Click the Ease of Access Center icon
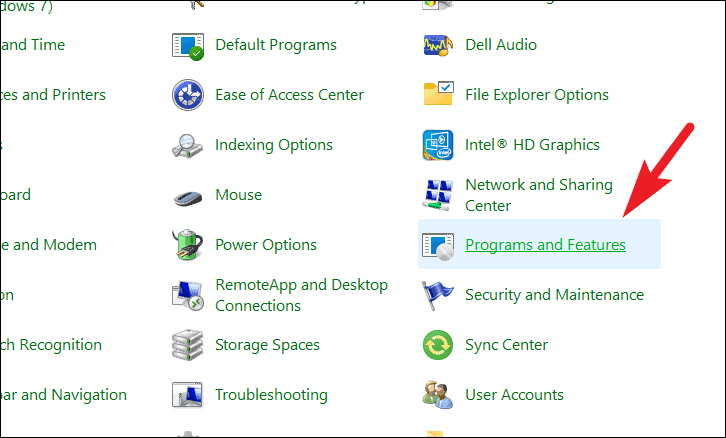The height and width of the screenshot is (438, 726). [188, 95]
